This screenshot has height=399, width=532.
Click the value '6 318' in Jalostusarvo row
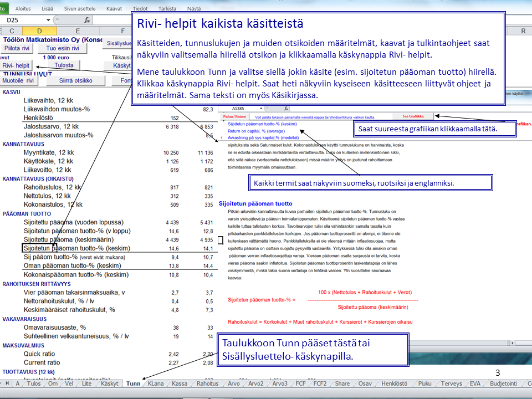(172, 127)
